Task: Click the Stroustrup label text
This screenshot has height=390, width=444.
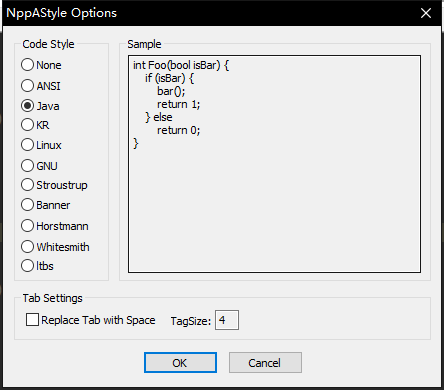Action: tap(62, 185)
